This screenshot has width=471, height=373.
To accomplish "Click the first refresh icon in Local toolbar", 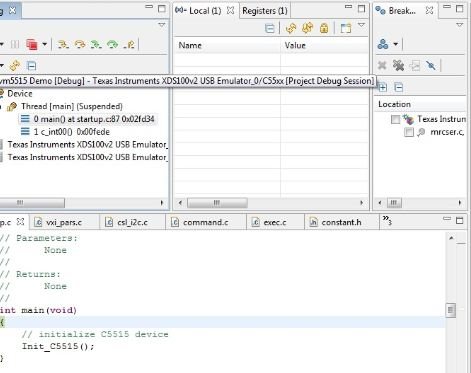I will click(x=291, y=28).
